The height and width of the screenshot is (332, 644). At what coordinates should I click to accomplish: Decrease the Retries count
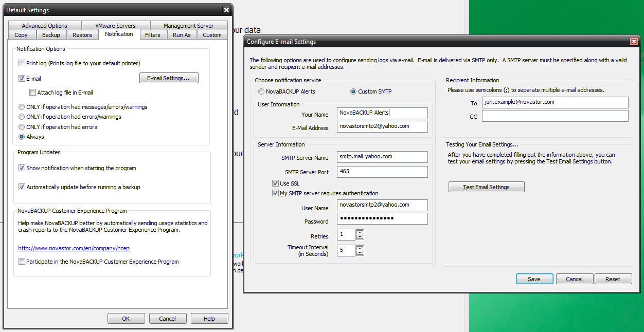(360, 237)
